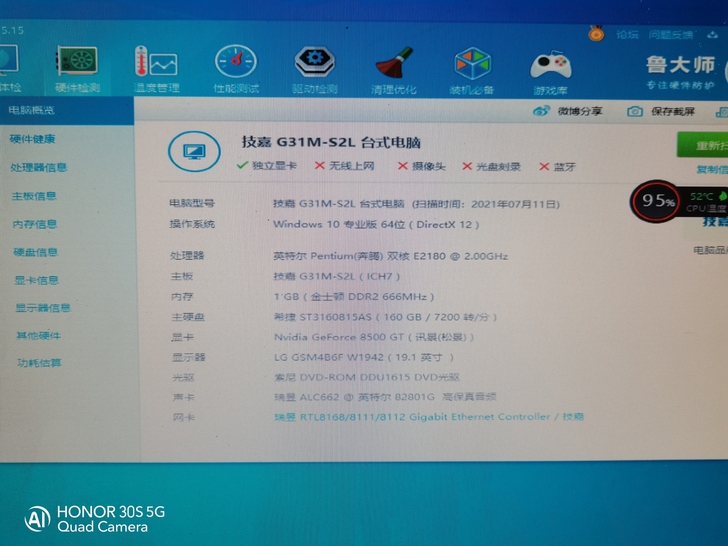Open the 性能测试 performance test tool
Viewport: 728px width, 546px height.
[x=236, y=69]
